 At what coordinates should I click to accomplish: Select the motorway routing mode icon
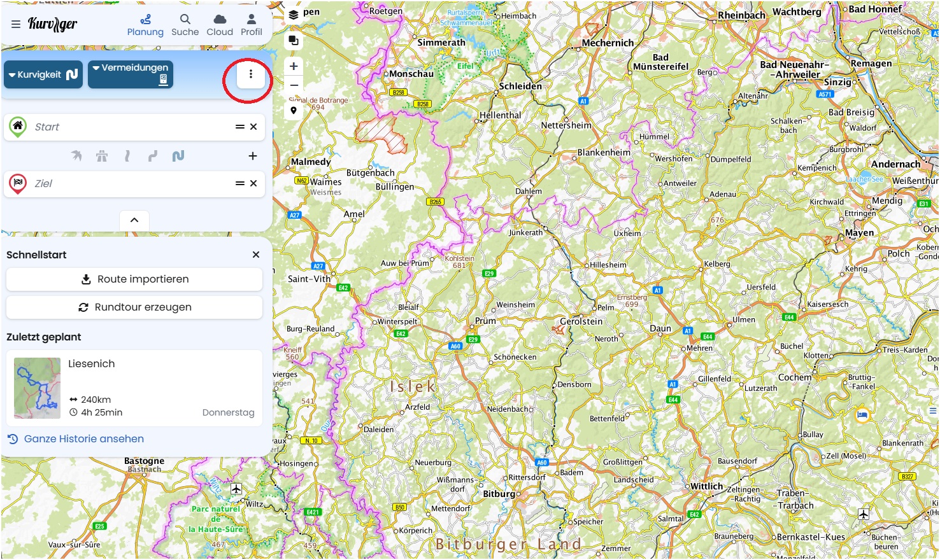tap(102, 156)
